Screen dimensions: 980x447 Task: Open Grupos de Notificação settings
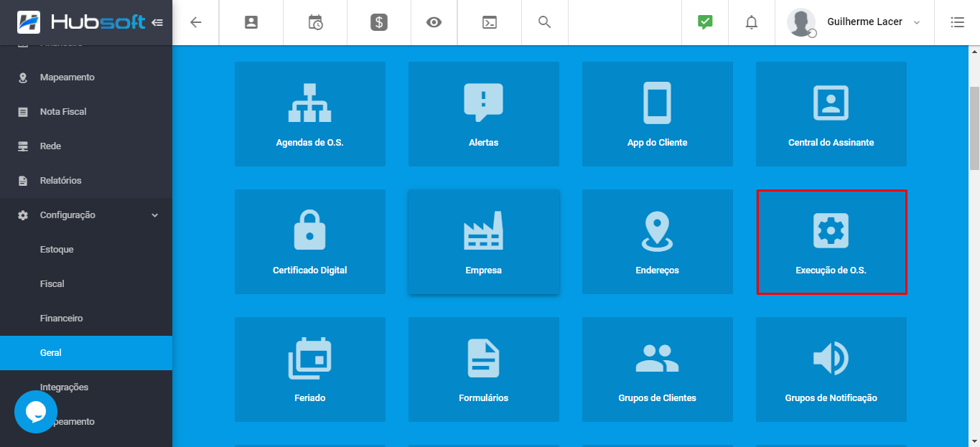[831, 369]
